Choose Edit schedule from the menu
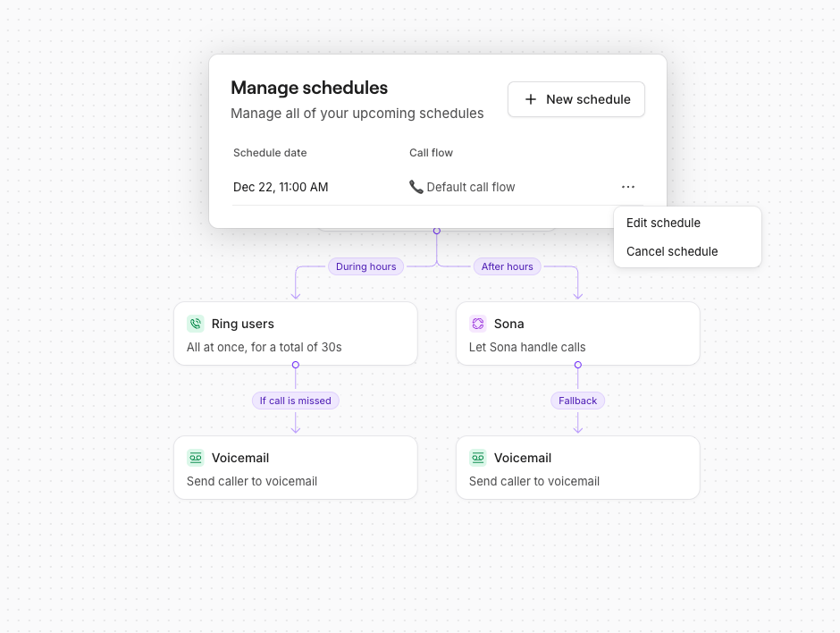The height and width of the screenshot is (633, 840). click(663, 223)
